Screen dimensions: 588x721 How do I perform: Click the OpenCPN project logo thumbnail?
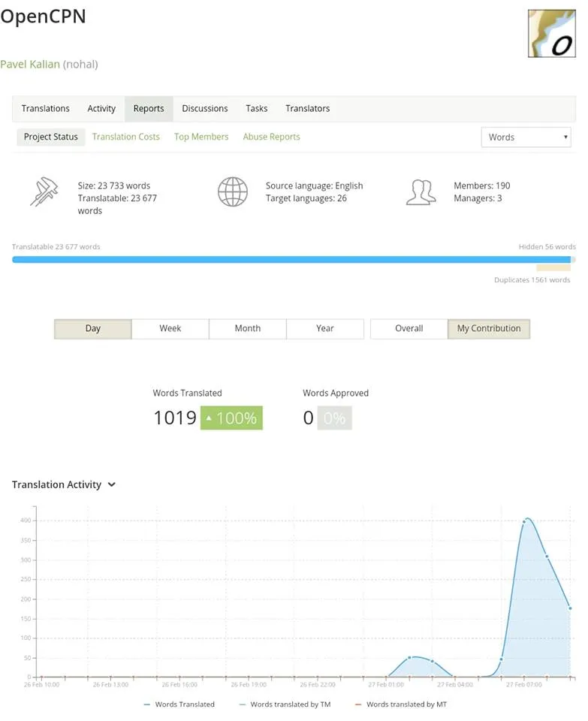point(552,34)
